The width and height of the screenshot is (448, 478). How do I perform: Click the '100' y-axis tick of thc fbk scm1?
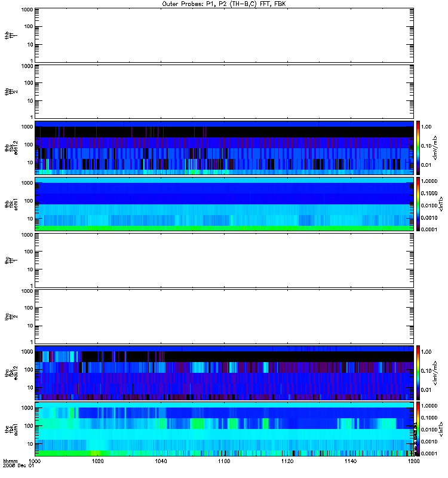click(x=29, y=426)
